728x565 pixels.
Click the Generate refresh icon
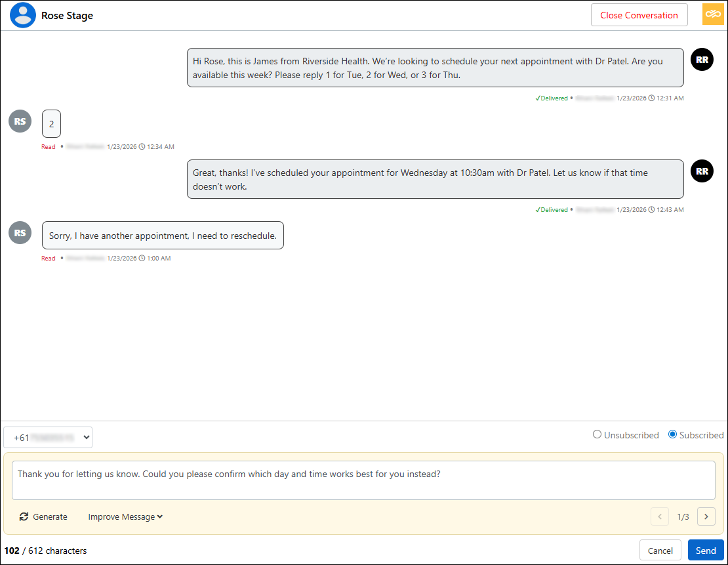(x=24, y=516)
